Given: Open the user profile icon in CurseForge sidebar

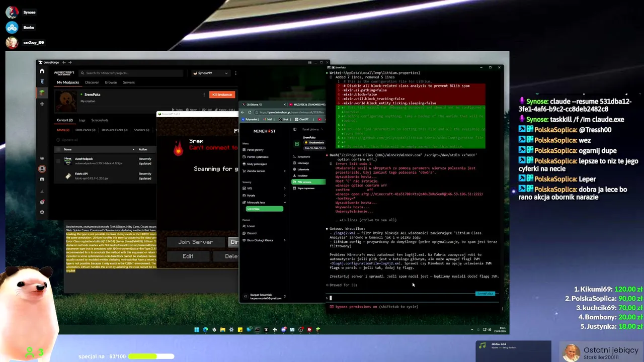Looking at the screenshot, I should coord(42,169).
